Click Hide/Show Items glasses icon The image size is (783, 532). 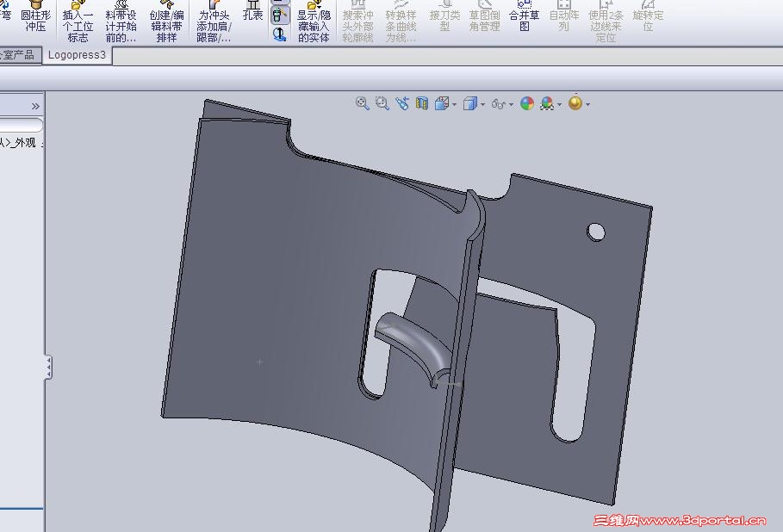[499, 104]
